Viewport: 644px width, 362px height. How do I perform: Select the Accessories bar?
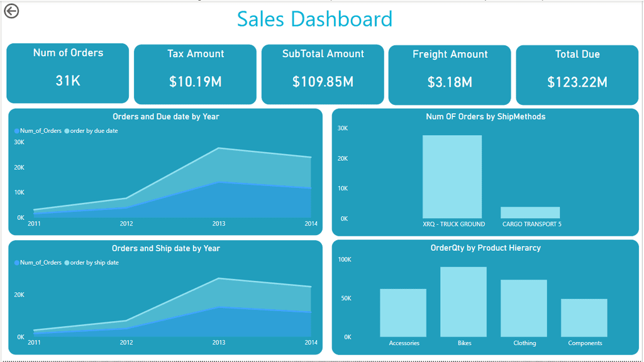(x=403, y=313)
